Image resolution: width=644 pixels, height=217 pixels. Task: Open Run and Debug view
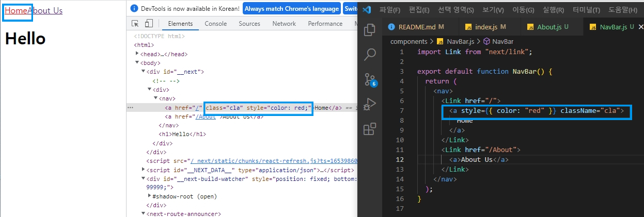pos(370,104)
